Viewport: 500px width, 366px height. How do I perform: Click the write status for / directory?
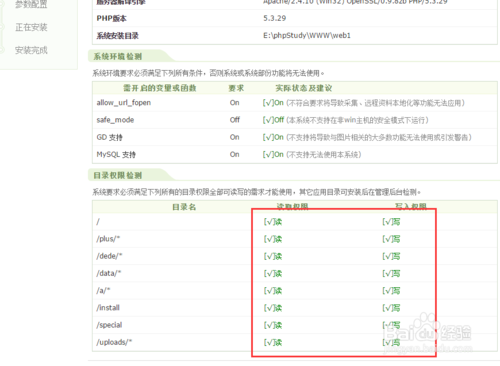coord(391,222)
